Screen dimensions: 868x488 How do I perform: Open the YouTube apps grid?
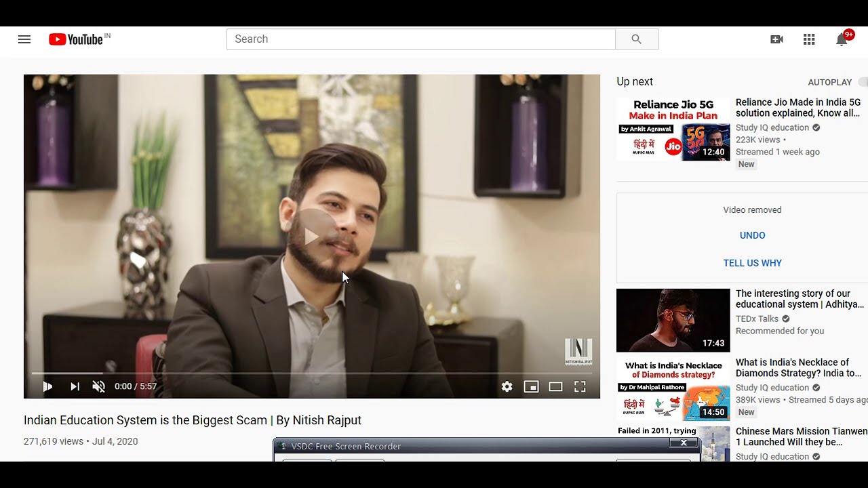809,39
